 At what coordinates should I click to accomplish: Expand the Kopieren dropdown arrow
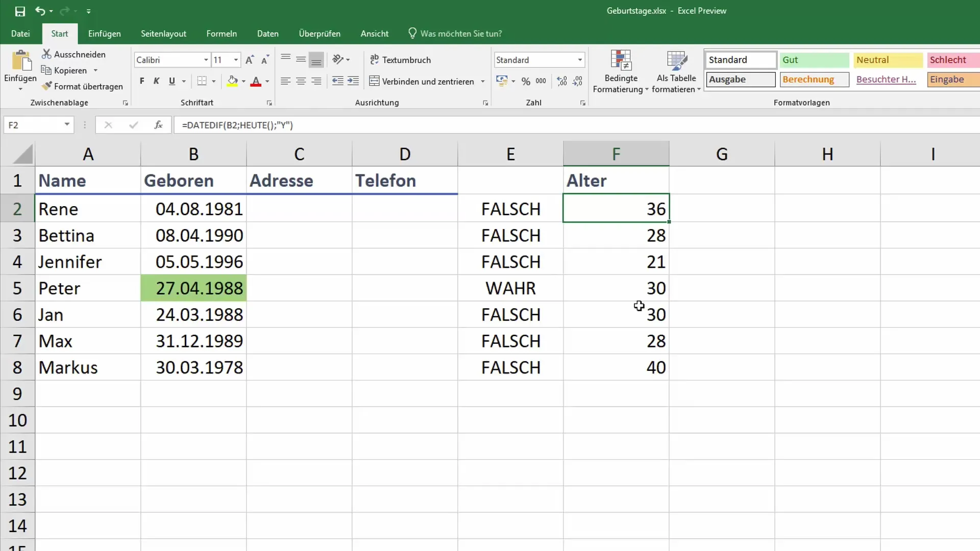point(95,70)
